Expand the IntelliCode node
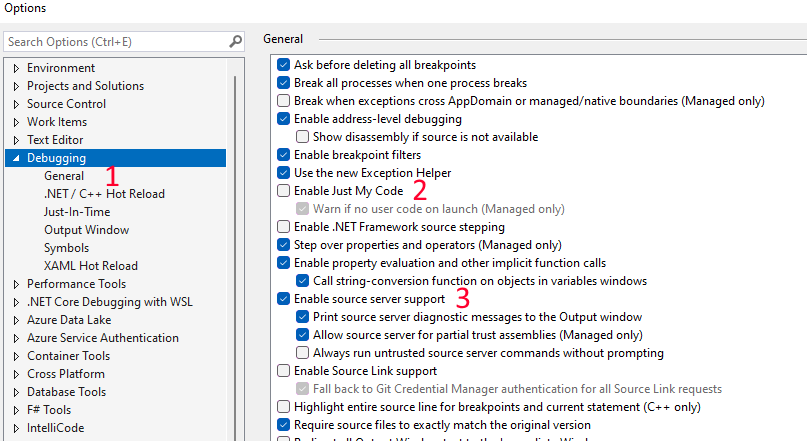The image size is (807, 441). click(x=16, y=428)
